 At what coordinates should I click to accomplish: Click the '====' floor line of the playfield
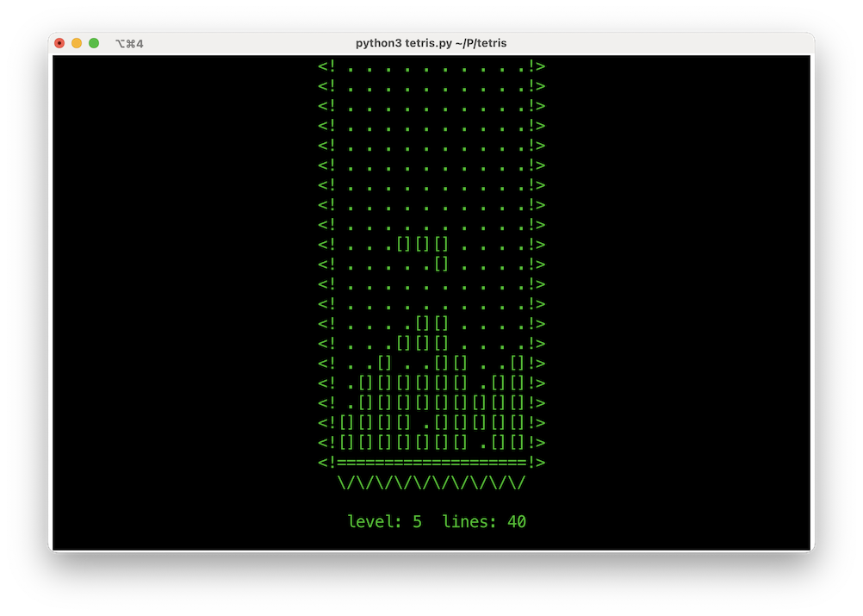(431, 463)
